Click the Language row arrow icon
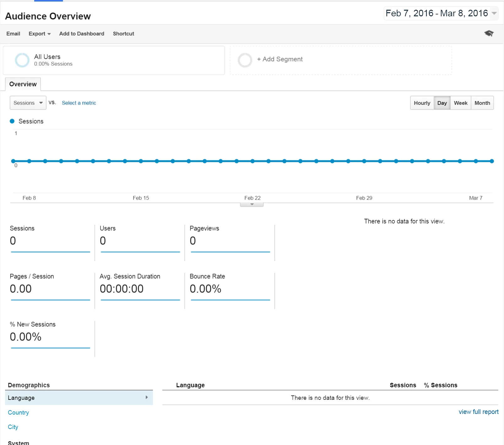The image size is (504, 445). [x=147, y=397]
